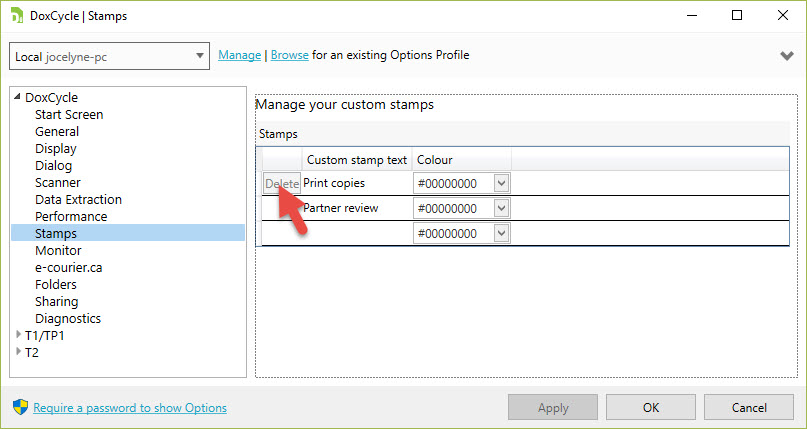
Task: Click the Manage link
Action: (239, 55)
